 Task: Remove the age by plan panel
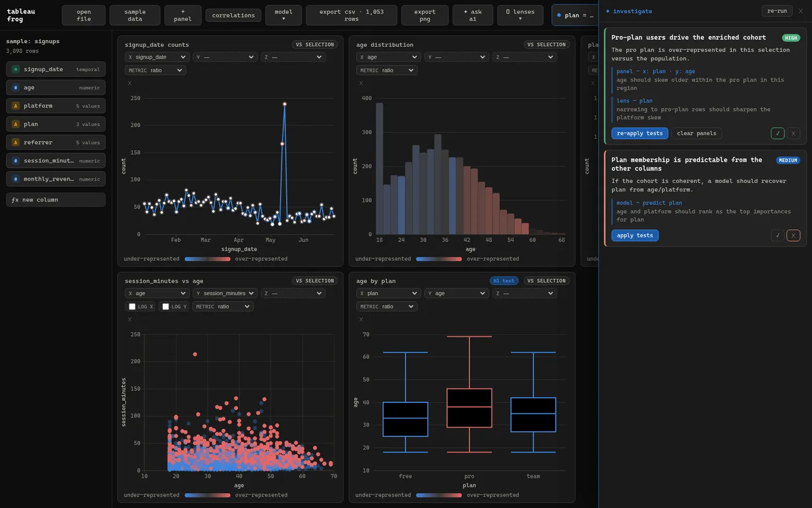361,320
